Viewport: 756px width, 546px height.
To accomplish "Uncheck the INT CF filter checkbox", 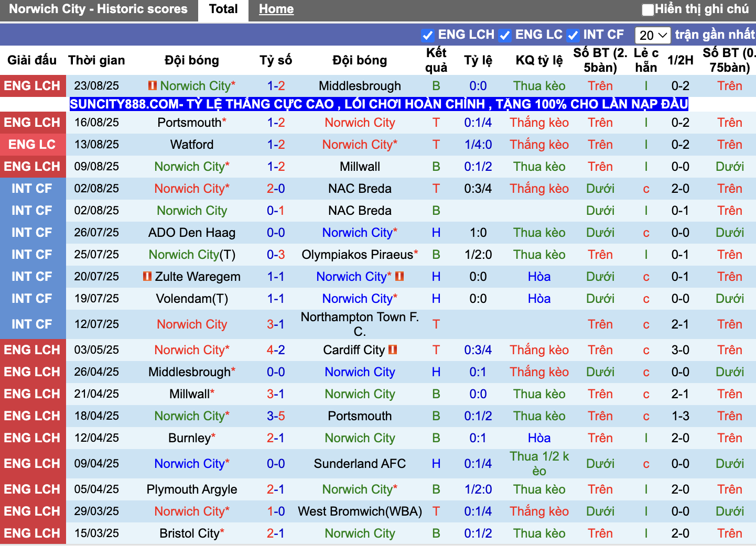I will [573, 35].
